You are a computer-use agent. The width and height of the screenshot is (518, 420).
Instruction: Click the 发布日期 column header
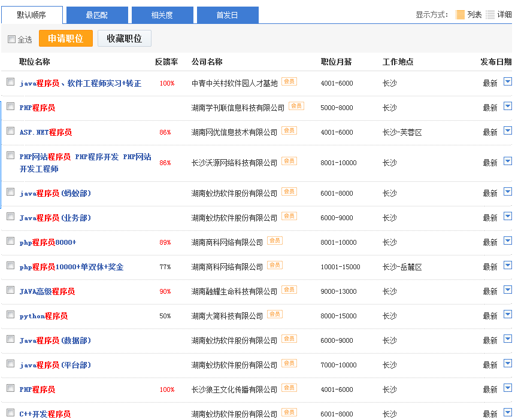(x=496, y=62)
